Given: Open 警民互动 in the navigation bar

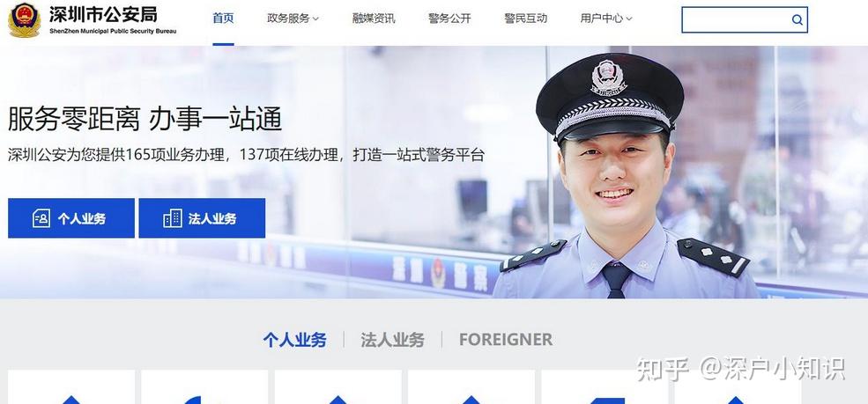Looking at the screenshot, I should 525,18.
